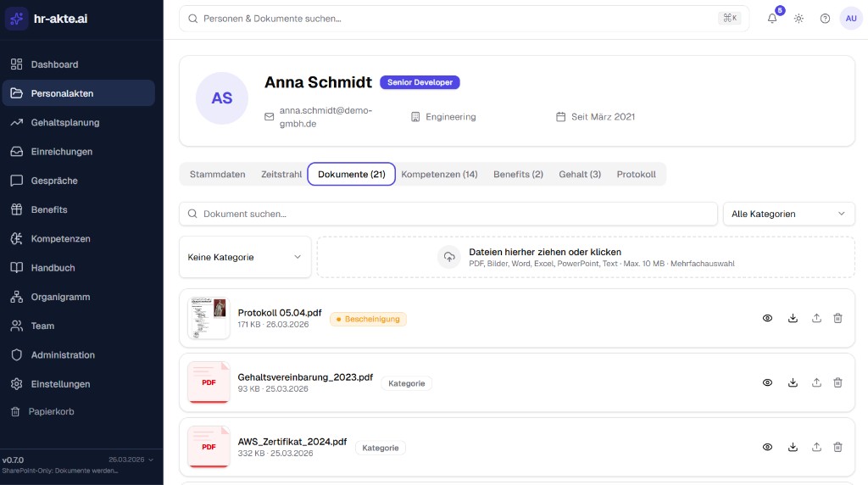The width and height of the screenshot is (868, 485).
Task: Open Papierkorb in the sidebar
Action: point(51,412)
